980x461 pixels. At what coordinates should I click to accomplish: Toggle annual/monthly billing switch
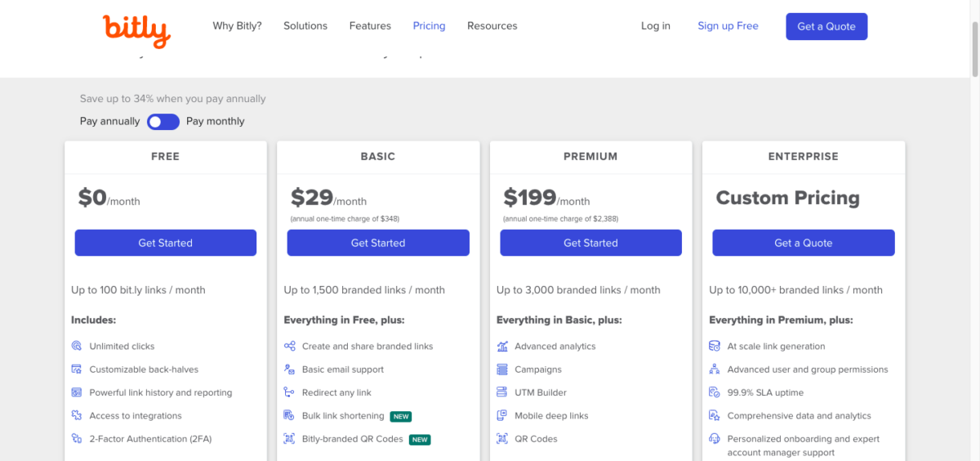163,122
